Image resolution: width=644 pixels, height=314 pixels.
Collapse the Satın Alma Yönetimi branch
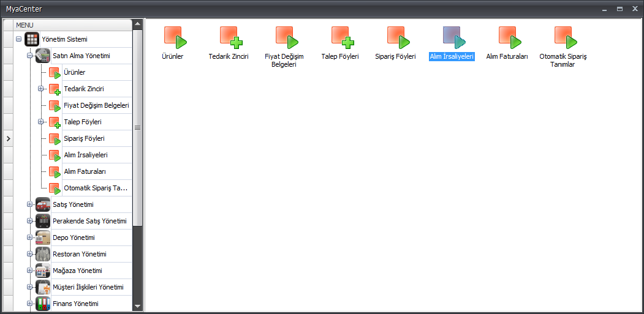[x=29, y=56]
